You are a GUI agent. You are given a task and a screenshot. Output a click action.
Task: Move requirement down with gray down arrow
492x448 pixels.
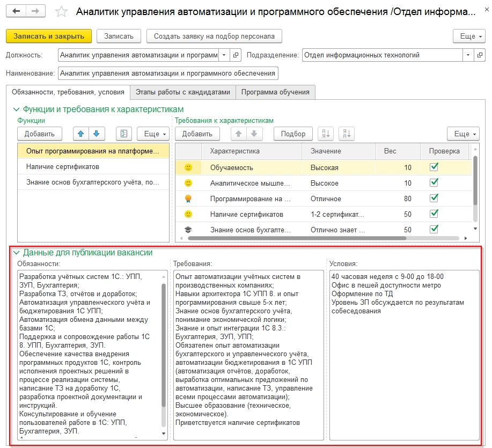click(x=254, y=134)
